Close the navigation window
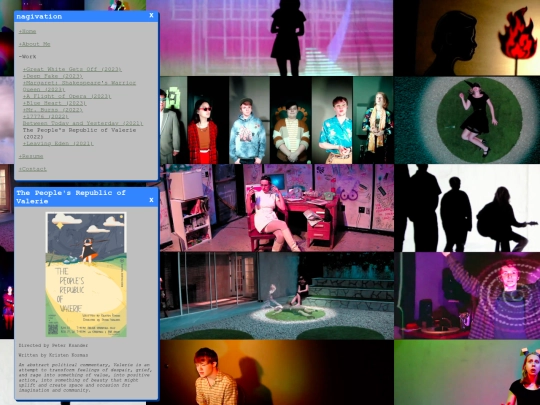 click(151, 15)
